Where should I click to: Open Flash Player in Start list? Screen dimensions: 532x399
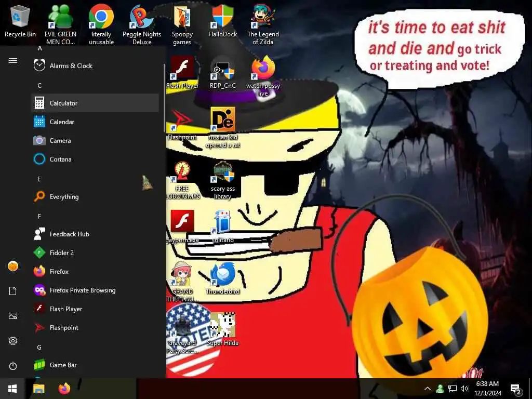95,309
